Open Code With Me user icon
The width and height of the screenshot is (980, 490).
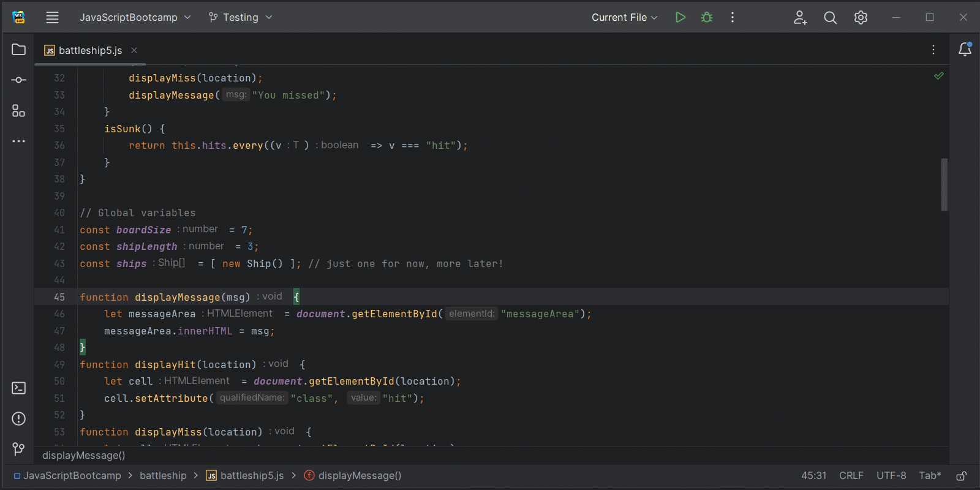pyautogui.click(x=800, y=17)
